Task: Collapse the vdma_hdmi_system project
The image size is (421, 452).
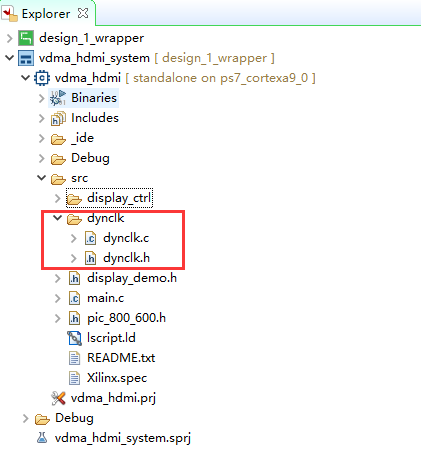Action: click(x=9, y=58)
